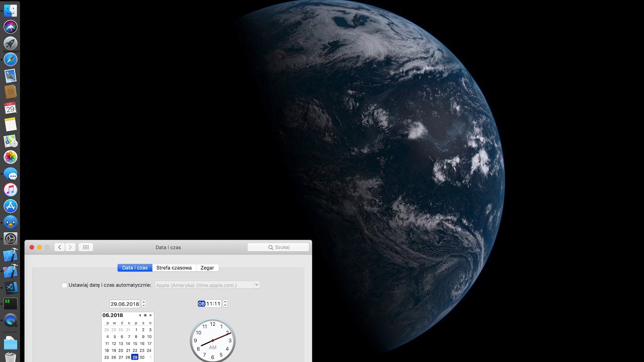Viewport: 644px width, 362px height.
Task: Open Launchpad rocket icon
Action: [x=11, y=43]
